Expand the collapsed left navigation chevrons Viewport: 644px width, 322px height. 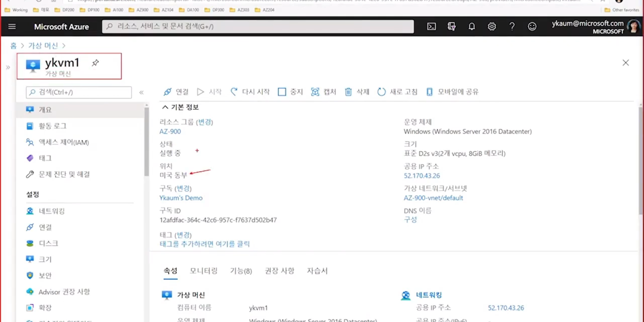tap(8, 67)
